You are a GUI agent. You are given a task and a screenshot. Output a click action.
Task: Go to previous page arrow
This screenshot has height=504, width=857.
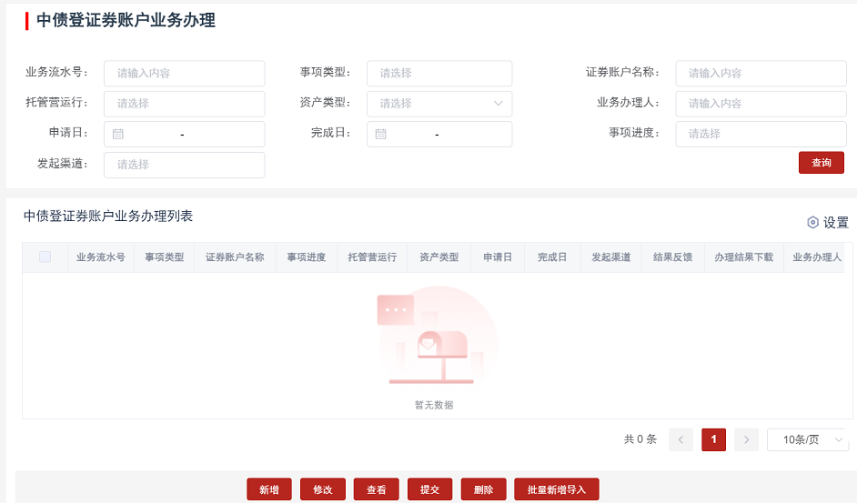click(681, 440)
